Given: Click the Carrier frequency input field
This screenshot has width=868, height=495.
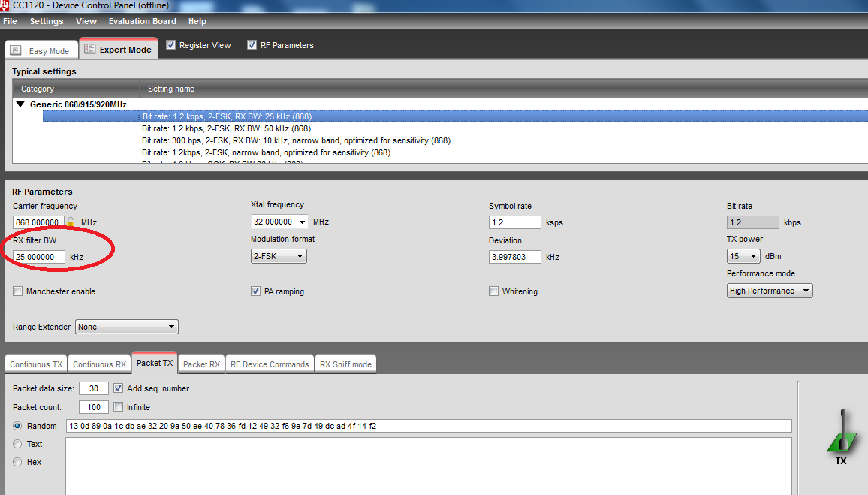Looking at the screenshot, I should coord(39,222).
